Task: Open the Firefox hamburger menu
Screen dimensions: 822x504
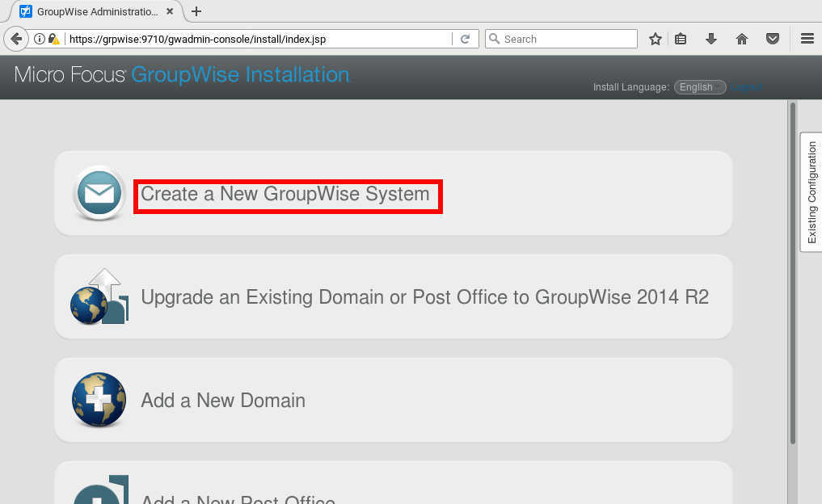Action: point(807,39)
